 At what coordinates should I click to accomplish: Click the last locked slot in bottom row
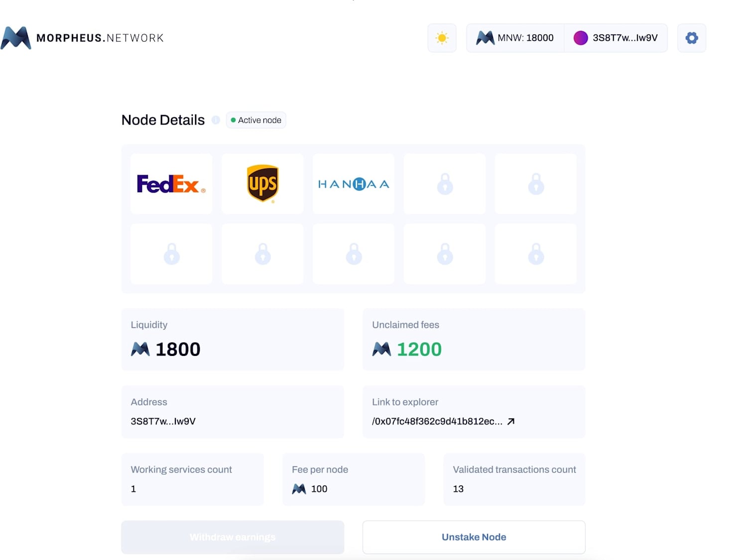[536, 254]
